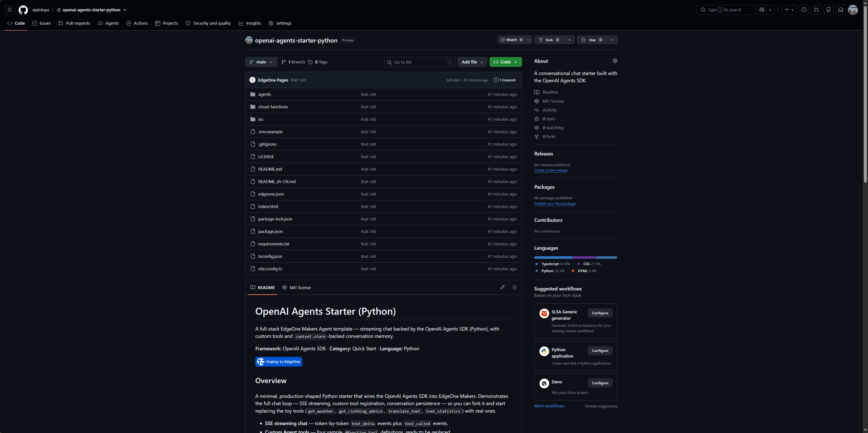Toggle Watch on this repository
Screen dimensions: 868x433
tap(511, 40)
